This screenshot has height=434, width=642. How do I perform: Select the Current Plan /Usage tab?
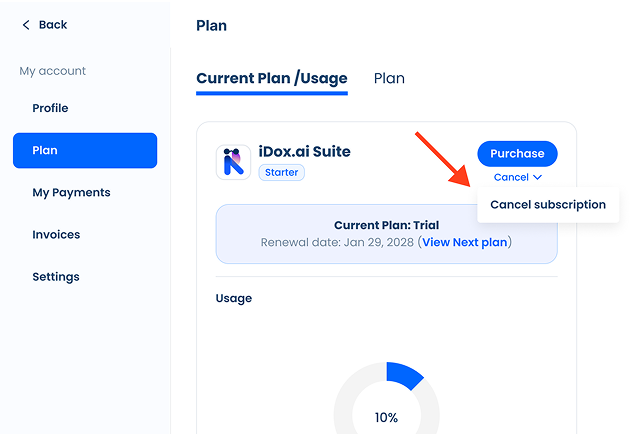272,79
